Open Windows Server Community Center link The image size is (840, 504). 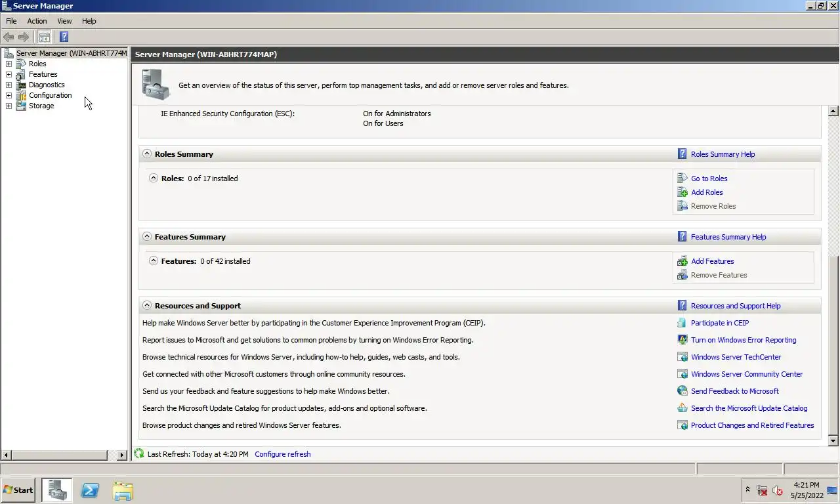pos(747,374)
